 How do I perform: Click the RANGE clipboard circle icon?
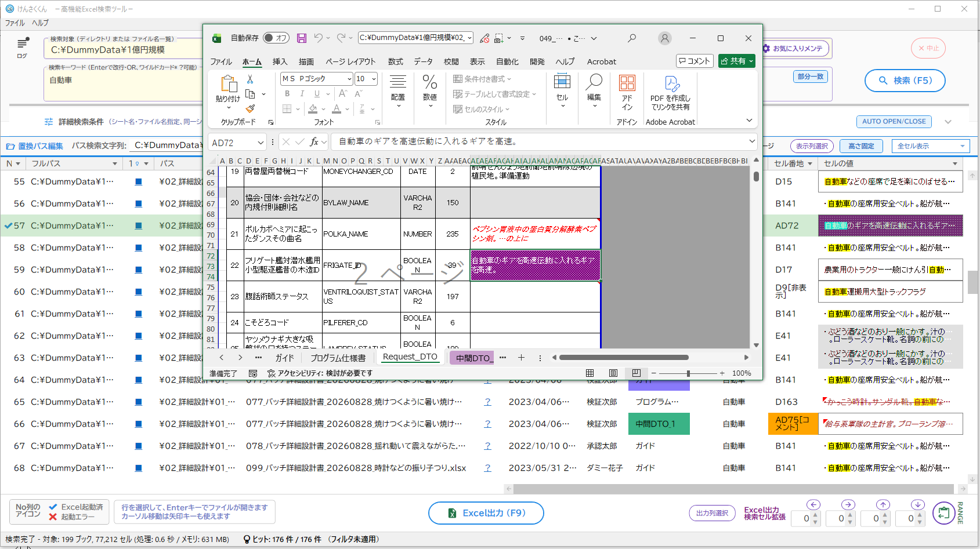coord(944,513)
